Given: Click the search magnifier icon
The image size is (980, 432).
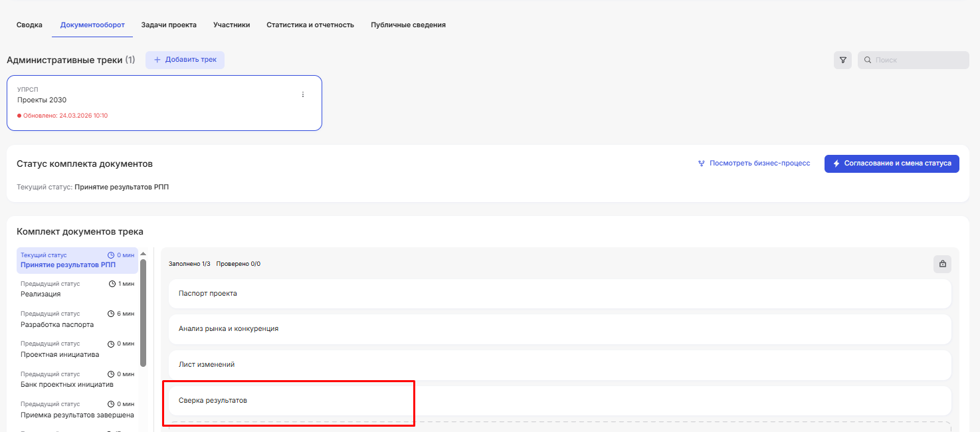Looking at the screenshot, I should pos(868,60).
